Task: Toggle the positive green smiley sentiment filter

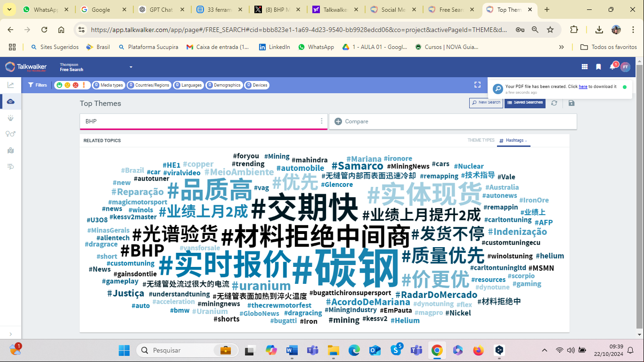Action: 59,85
